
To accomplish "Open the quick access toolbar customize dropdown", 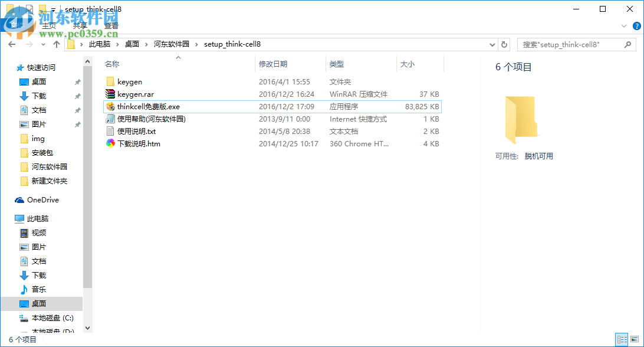I will point(52,9).
